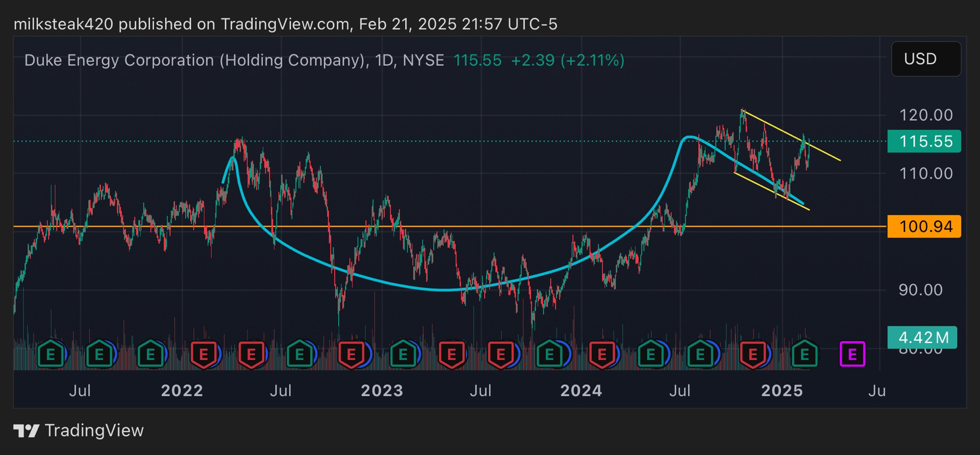This screenshot has height=455, width=980.
Task: Click the milksteak420 published header text
Action: (285, 24)
